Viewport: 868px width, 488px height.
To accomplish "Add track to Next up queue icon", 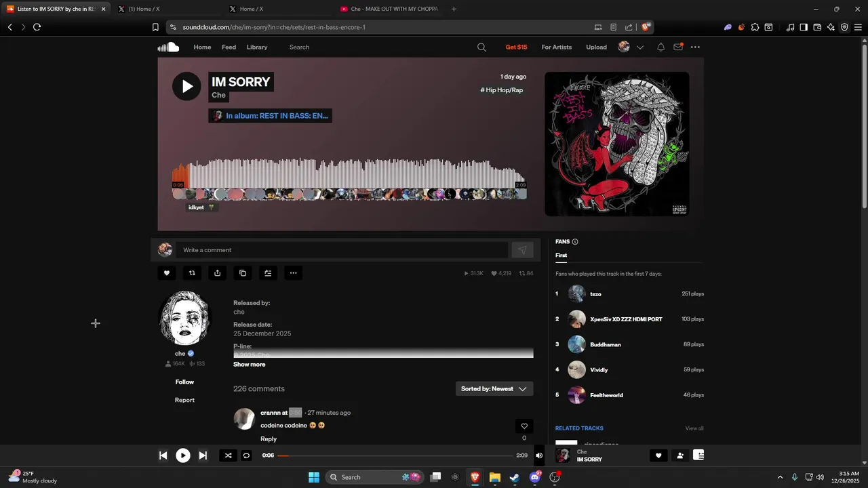I will [x=268, y=273].
